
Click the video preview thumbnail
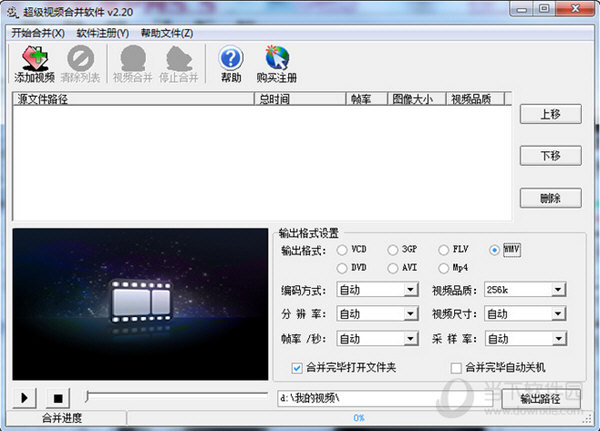tap(140, 304)
